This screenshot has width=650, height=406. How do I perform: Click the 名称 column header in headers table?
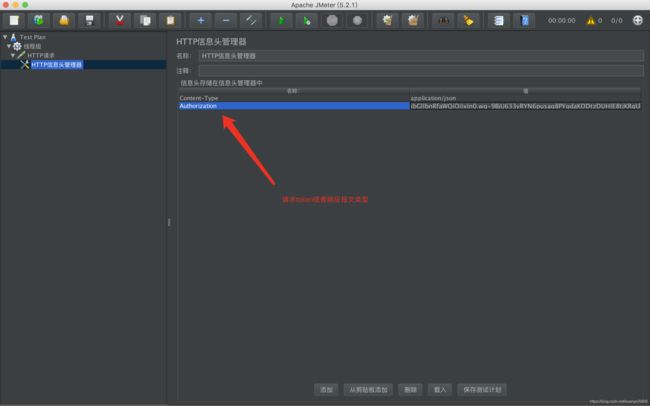[294, 91]
